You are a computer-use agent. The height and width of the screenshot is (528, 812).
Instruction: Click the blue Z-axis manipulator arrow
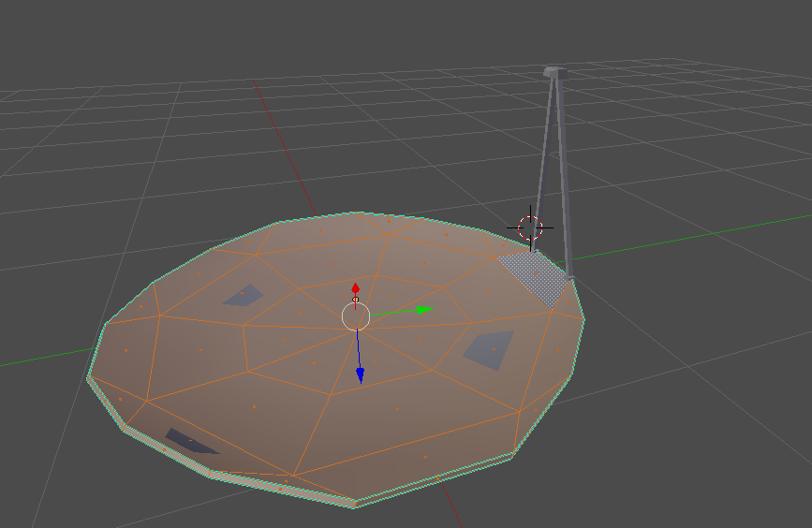pos(360,374)
